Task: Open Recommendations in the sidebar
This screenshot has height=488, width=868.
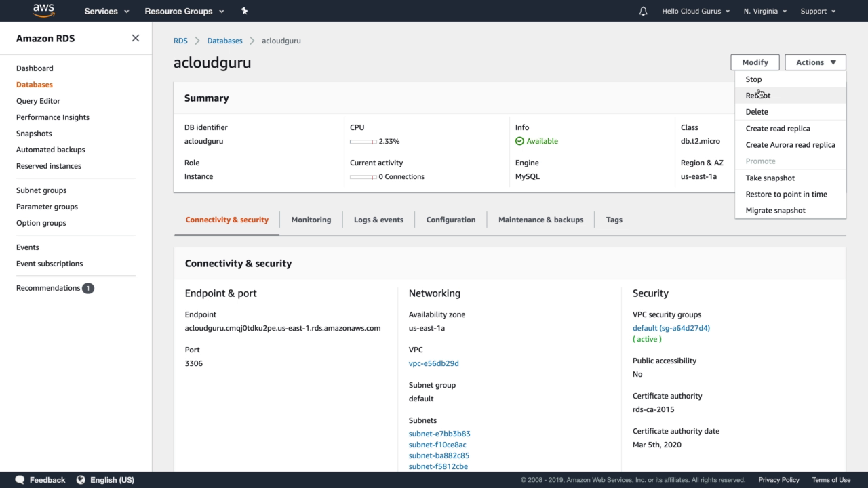Action: (x=48, y=288)
